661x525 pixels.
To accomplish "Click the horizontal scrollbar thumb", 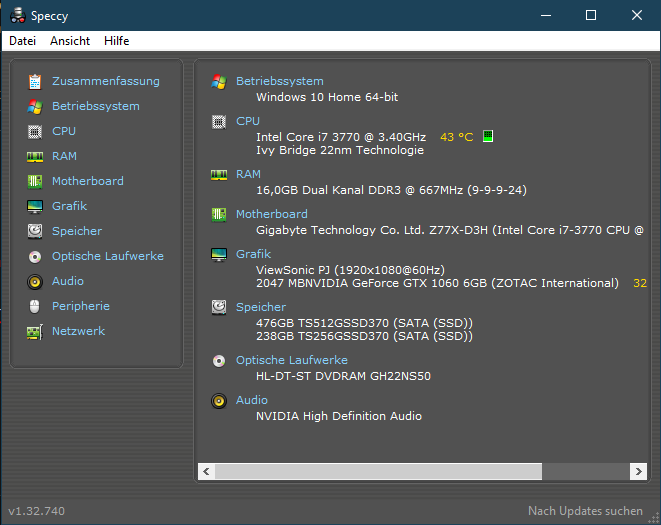I will (x=378, y=471).
